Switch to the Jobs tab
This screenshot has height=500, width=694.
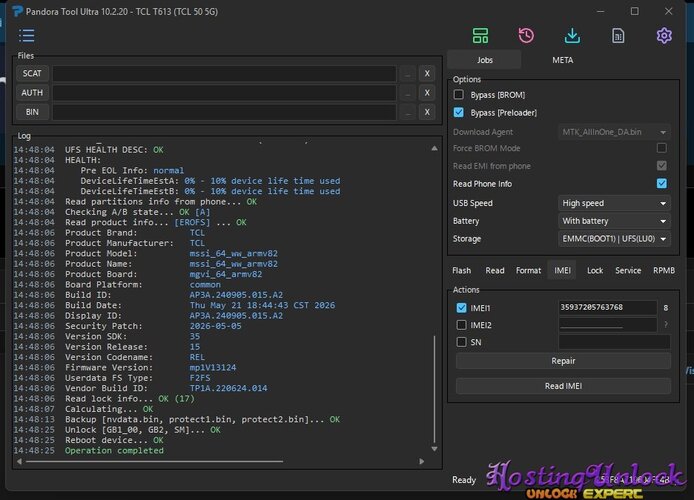coord(485,60)
